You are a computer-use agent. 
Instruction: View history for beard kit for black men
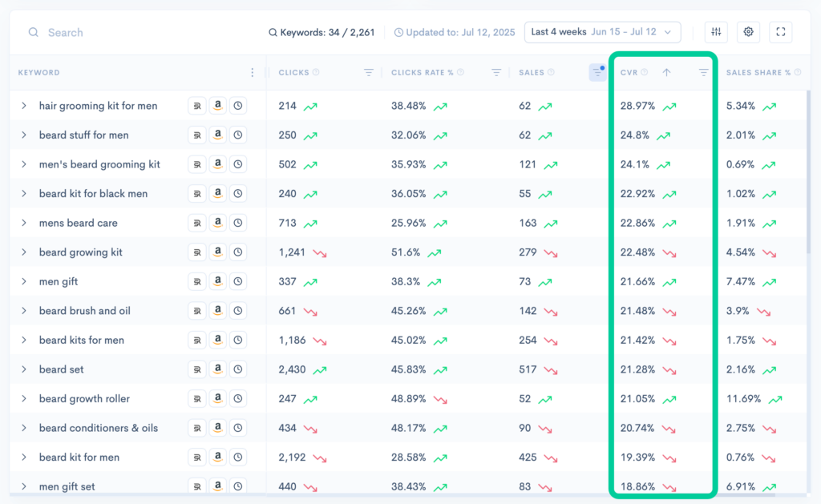[237, 194]
